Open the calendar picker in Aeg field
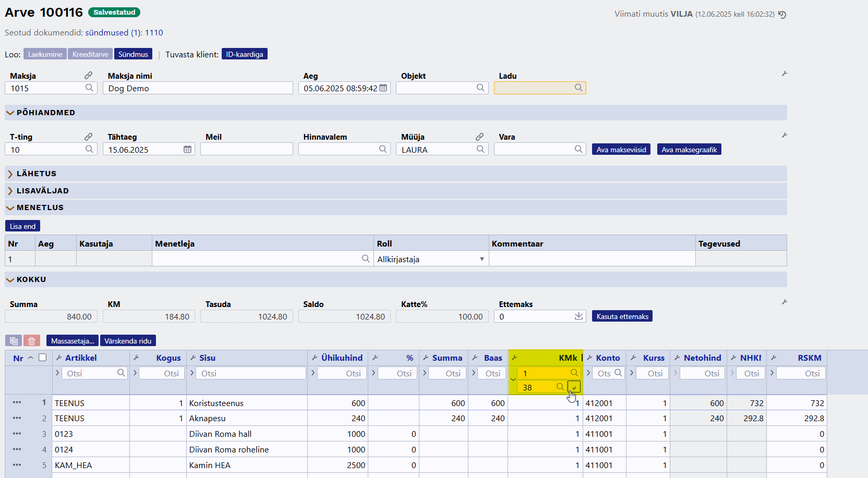The height and width of the screenshot is (478, 868). pos(383,88)
